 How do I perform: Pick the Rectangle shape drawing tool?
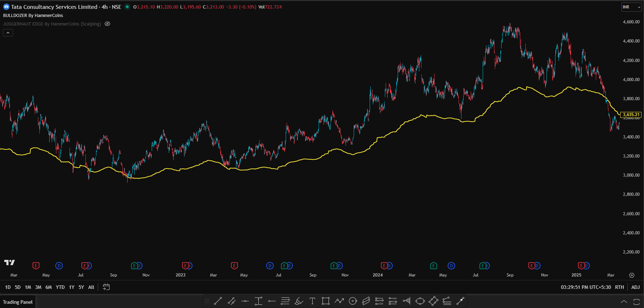325,301
